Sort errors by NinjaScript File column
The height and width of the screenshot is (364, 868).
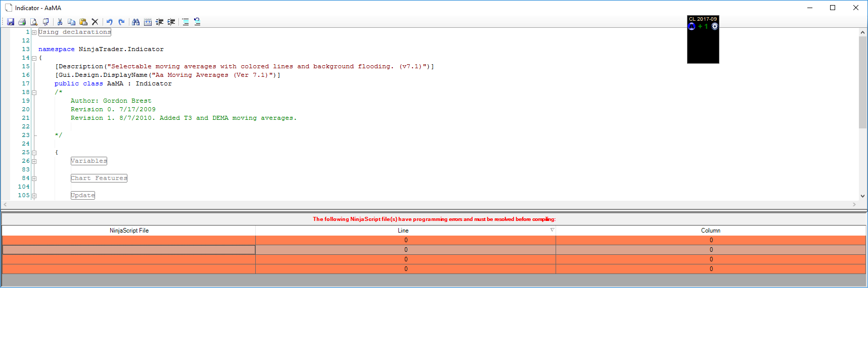pos(129,231)
